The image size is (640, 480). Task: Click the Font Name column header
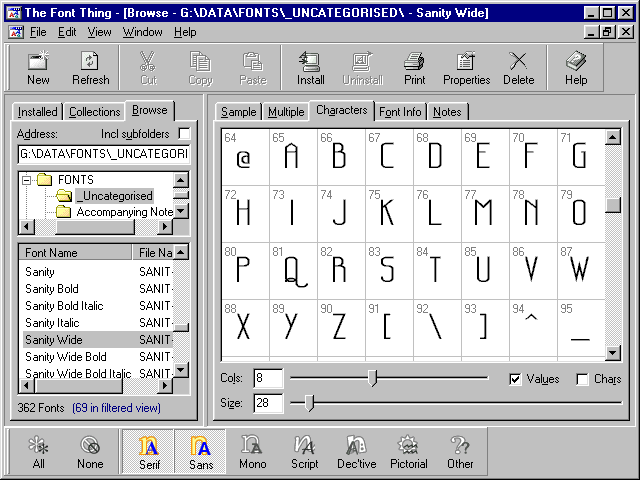pos(76,253)
